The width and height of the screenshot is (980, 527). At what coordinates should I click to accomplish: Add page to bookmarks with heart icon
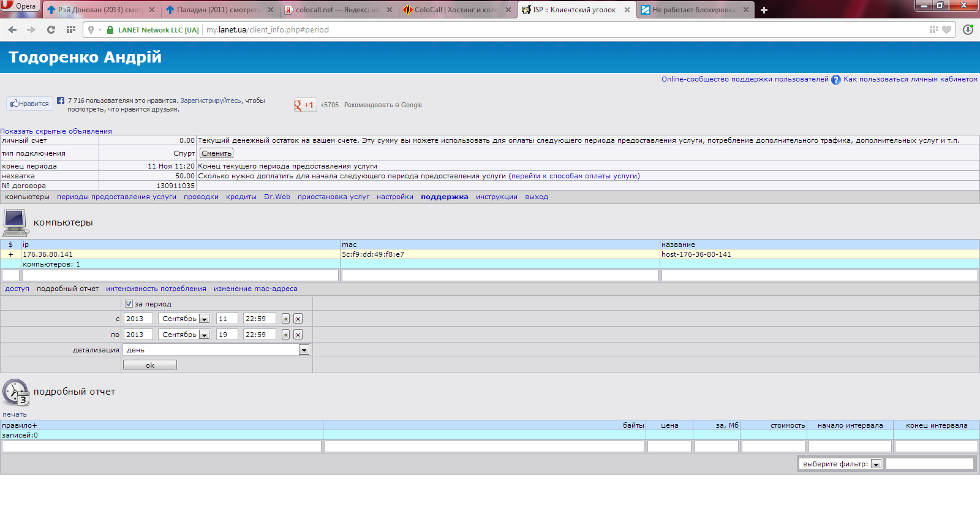coord(946,29)
